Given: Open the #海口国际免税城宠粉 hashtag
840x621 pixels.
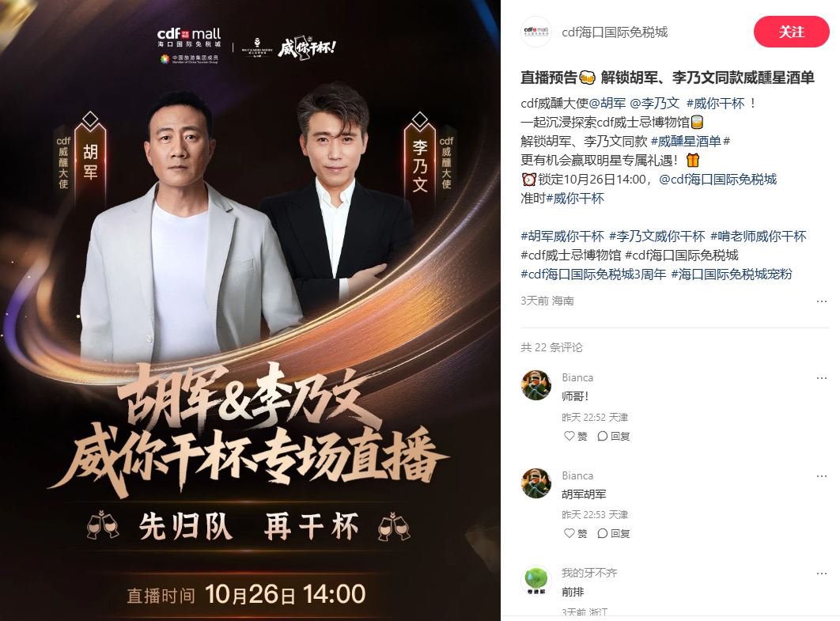Looking at the screenshot, I should tap(732, 275).
